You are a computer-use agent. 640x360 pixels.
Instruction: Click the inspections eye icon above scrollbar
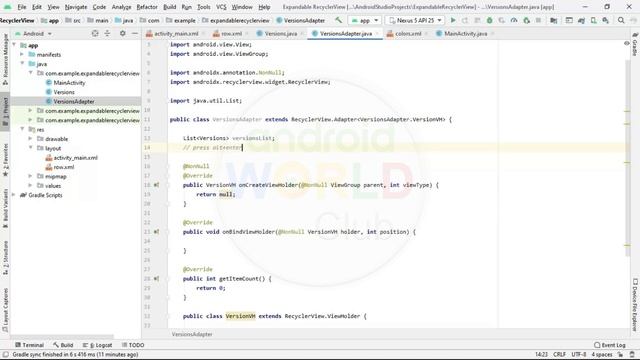(627, 43)
